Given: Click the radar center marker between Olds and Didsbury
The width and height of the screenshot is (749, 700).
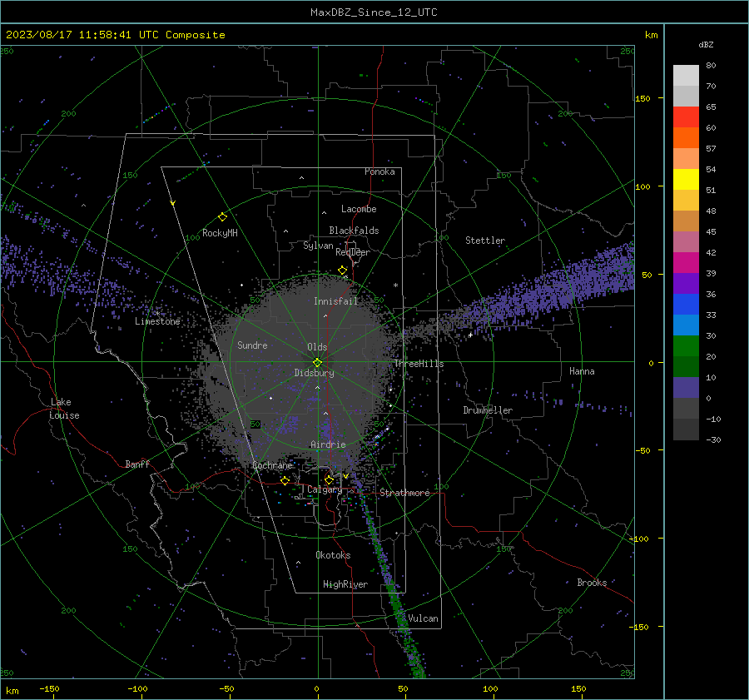Looking at the screenshot, I should point(317,362).
